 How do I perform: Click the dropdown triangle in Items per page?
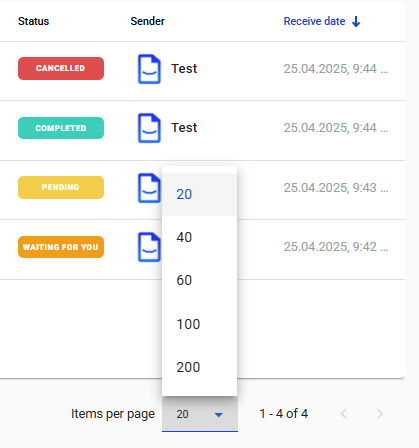[219, 415]
